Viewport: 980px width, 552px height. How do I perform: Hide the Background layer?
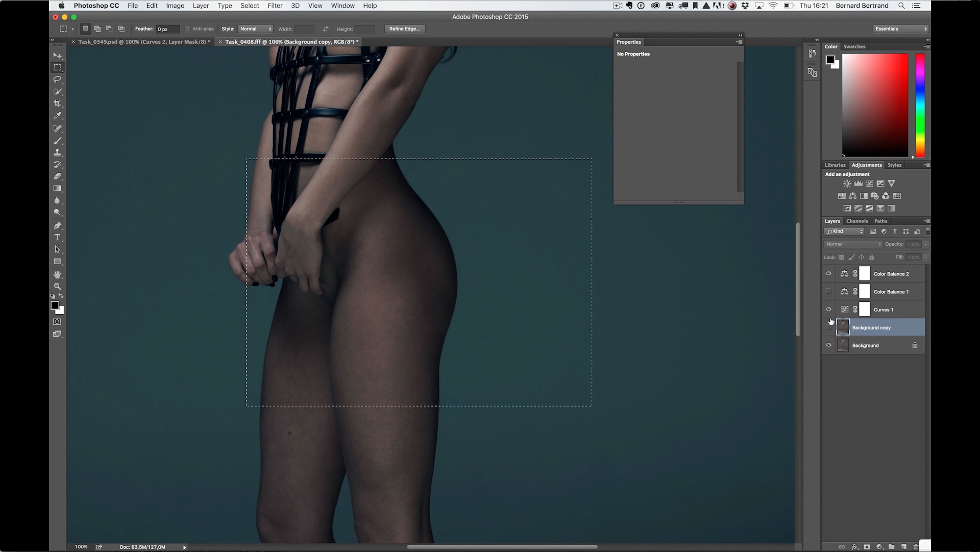[828, 345]
